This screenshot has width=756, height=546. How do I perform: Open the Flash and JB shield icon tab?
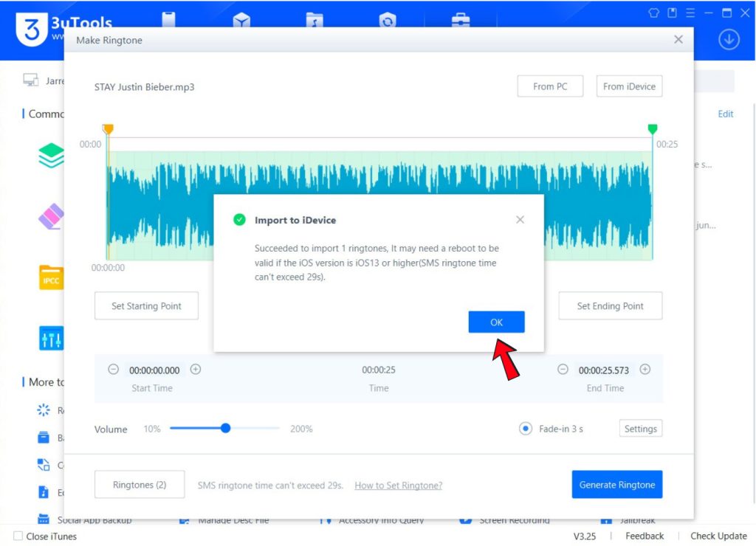point(387,20)
